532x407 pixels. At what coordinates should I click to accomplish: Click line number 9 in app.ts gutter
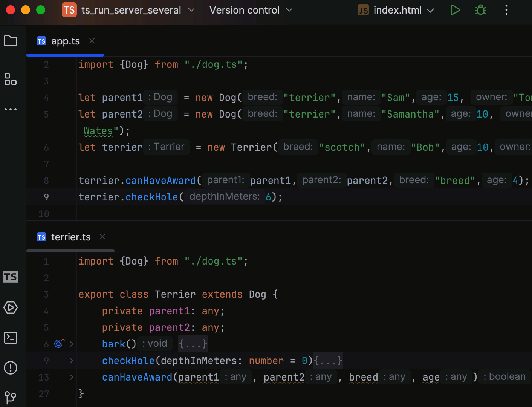point(46,197)
